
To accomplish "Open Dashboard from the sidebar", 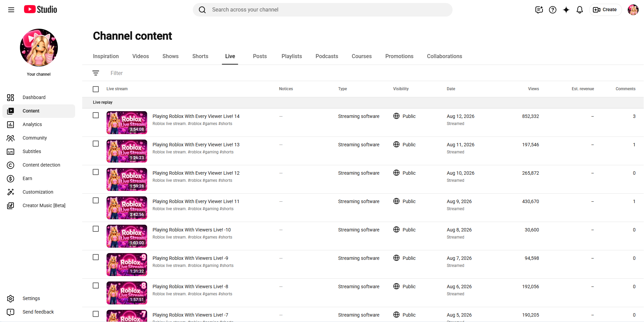I will tap(39, 97).
